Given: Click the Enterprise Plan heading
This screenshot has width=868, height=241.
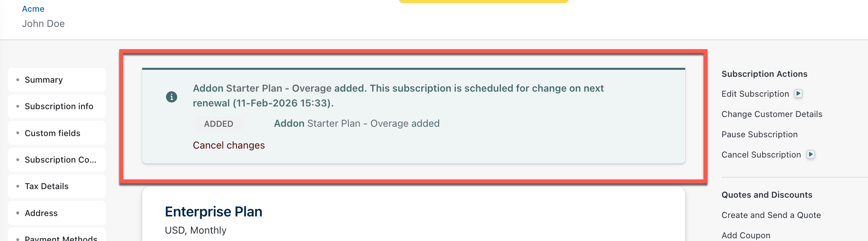Looking at the screenshot, I should [213, 212].
